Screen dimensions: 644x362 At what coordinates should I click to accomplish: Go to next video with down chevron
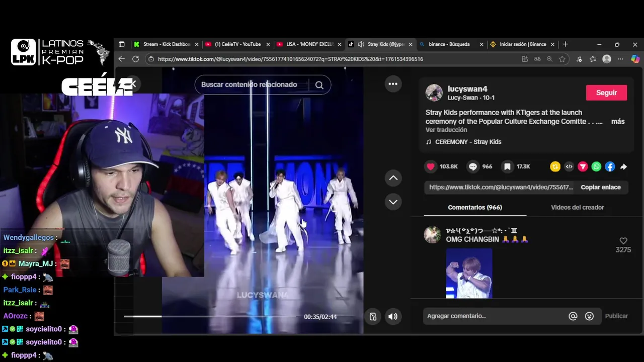click(x=393, y=202)
